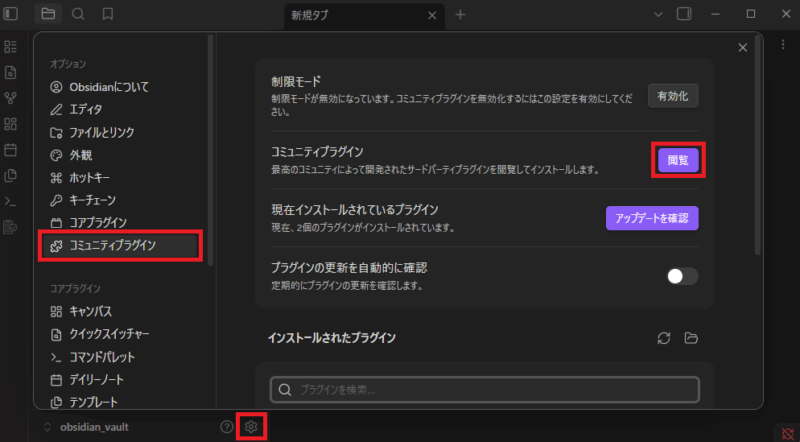Click the top ribbon list-view icon
The height and width of the screenshot is (442, 800).
10,46
